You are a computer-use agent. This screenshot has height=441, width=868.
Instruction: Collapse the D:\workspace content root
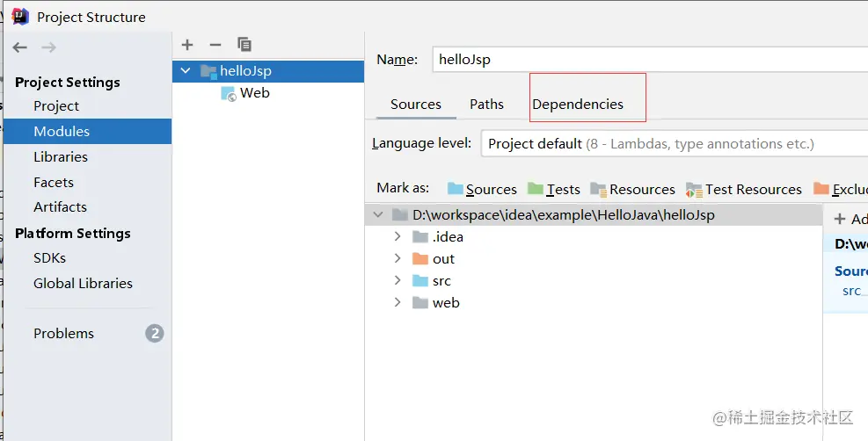coord(378,214)
